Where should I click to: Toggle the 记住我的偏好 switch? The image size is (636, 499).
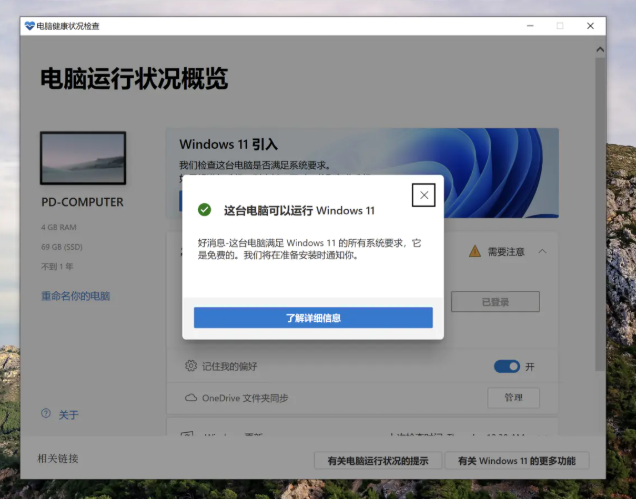coord(507,366)
